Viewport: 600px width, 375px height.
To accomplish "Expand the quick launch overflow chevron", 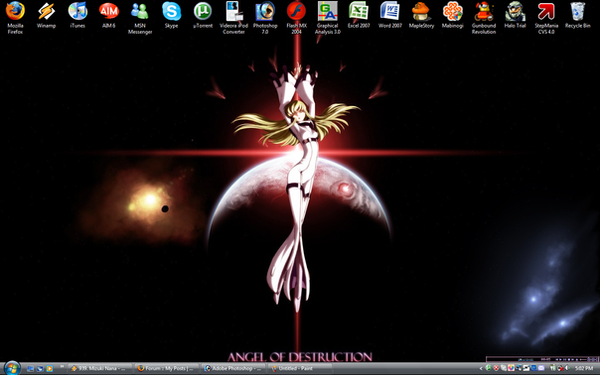I will pyautogui.click(x=62, y=366).
